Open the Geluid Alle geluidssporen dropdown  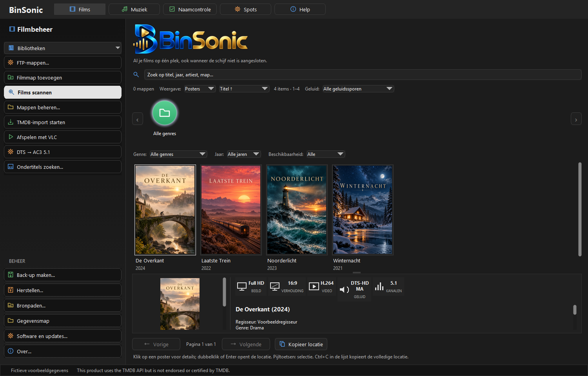[358, 89]
